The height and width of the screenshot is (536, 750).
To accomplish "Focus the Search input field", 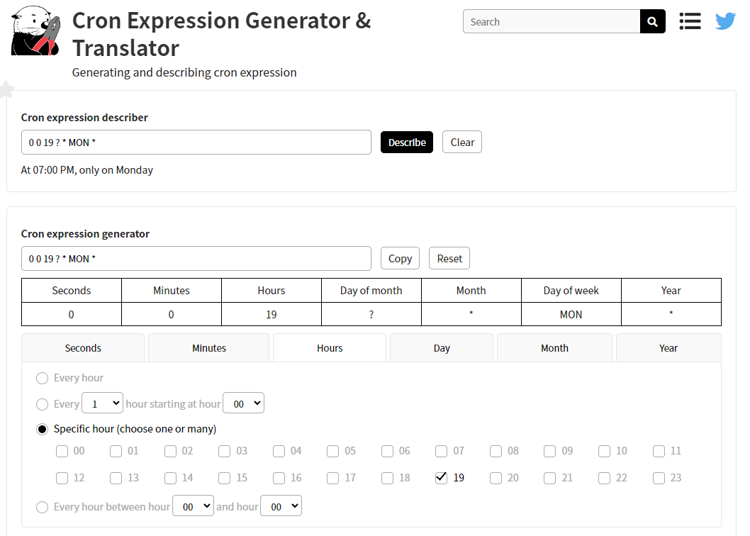I will click(551, 22).
